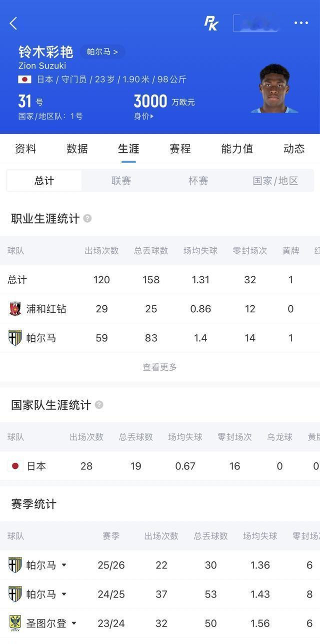Select the 联赛 segment filter
Screen dimensions: 320x644
pyautogui.click(x=121, y=181)
